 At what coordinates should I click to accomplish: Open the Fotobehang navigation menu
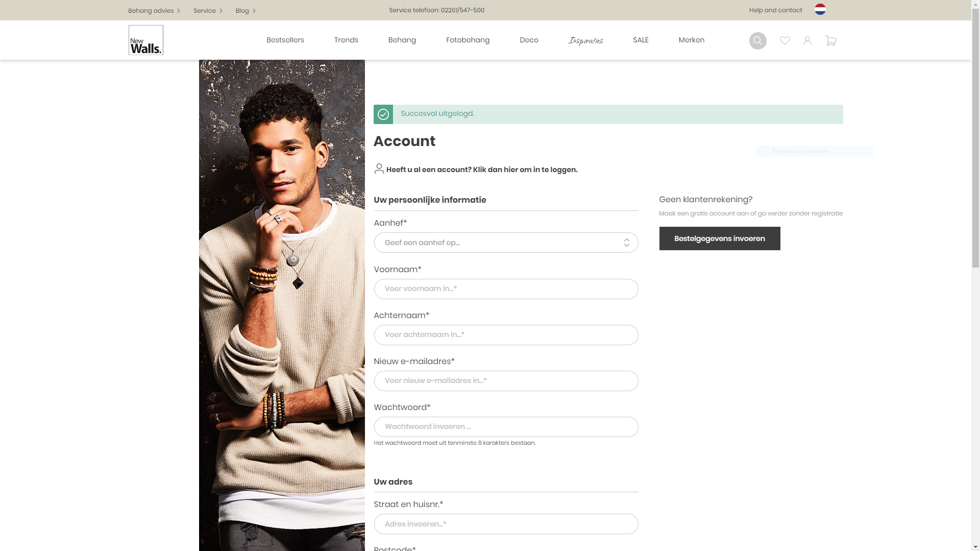click(468, 40)
